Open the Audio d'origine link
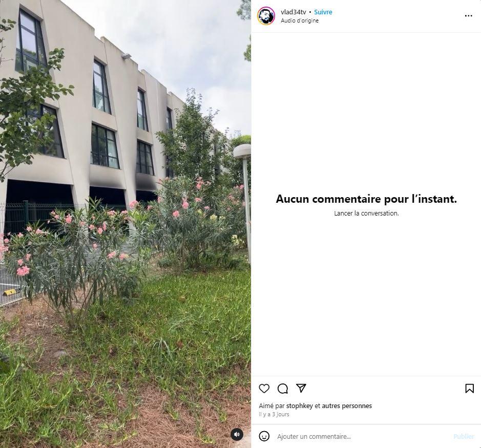The height and width of the screenshot is (448, 481). tap(300, 20)
